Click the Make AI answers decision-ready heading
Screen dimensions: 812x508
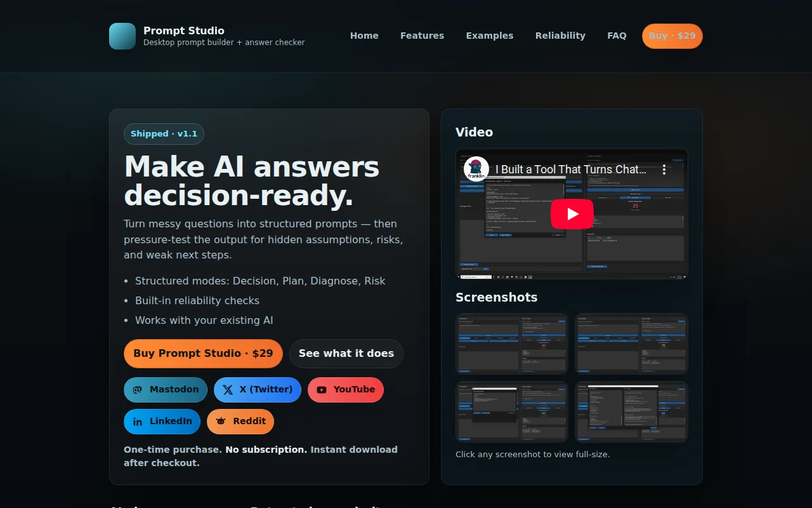(x=252, y=182)
